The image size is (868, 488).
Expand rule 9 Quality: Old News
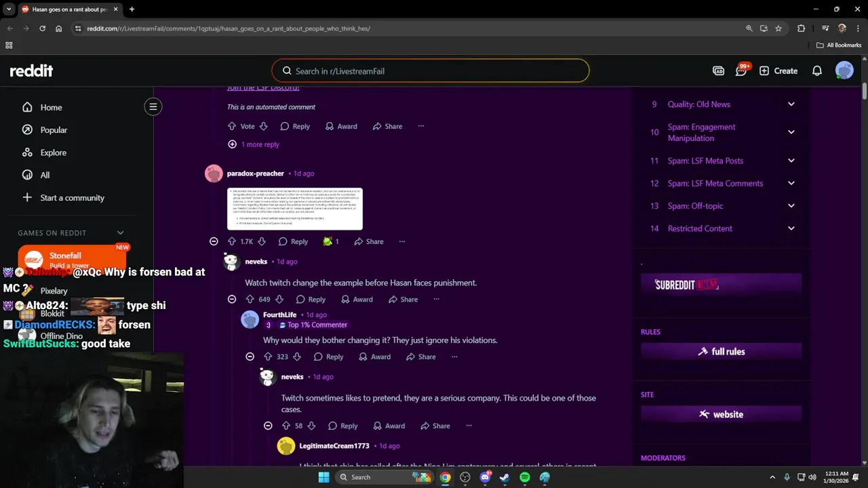pos(791,104)
